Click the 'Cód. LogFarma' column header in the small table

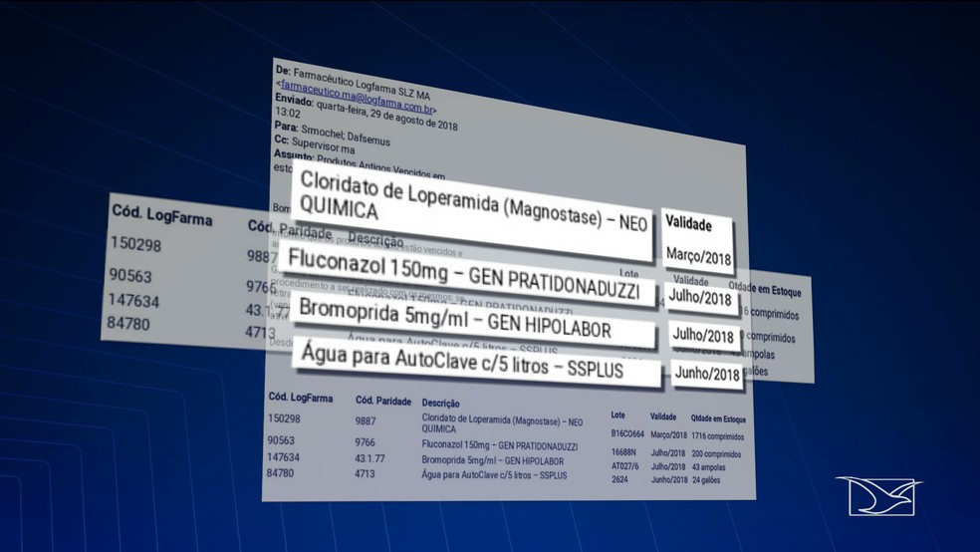301,397
